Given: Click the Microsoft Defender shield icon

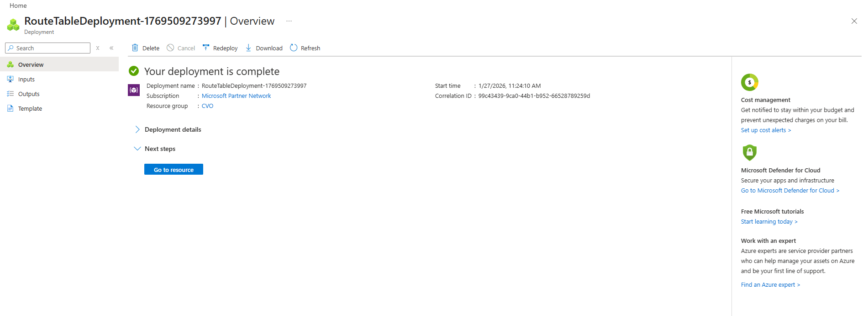Looking at the screenshot, I should [749, 152].
